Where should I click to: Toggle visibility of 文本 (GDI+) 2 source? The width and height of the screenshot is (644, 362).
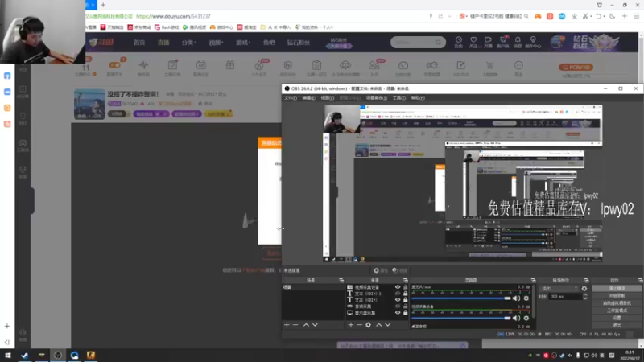[398, 294]
